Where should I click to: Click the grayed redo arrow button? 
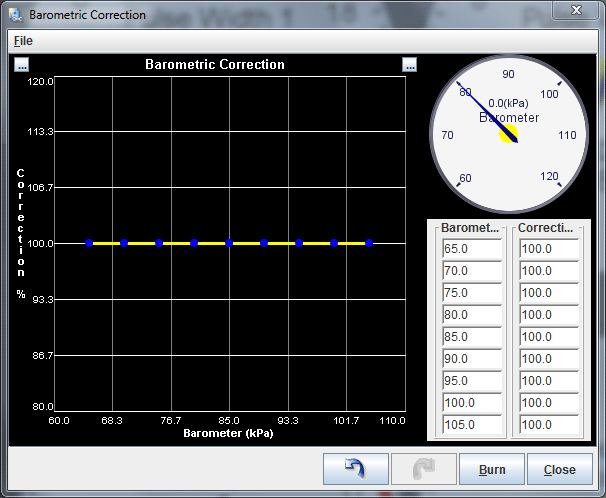point(423,469)
